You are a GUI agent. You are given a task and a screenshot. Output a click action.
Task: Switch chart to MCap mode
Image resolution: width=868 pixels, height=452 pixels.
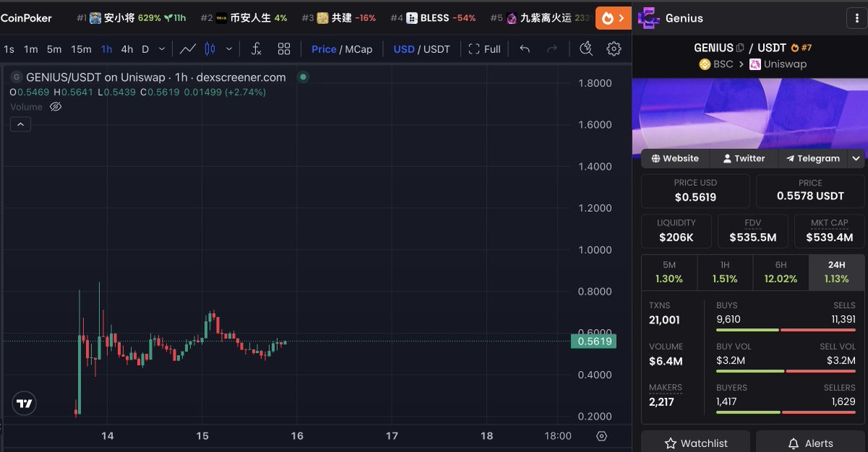pos(359,49)
